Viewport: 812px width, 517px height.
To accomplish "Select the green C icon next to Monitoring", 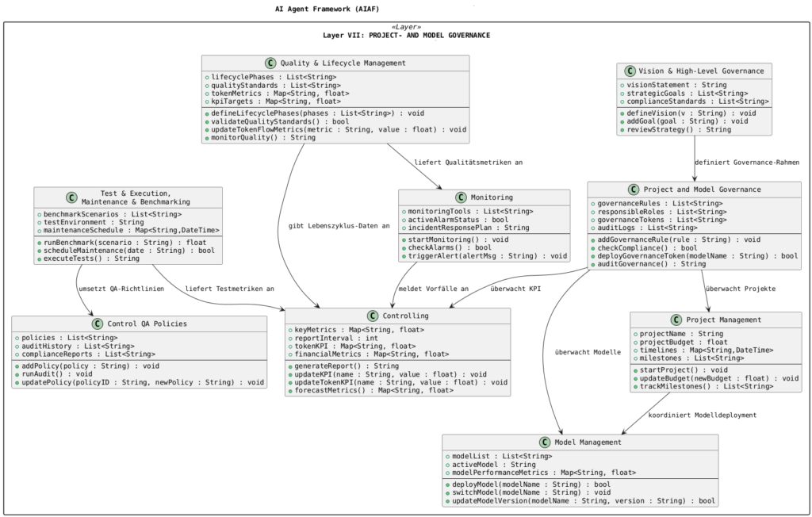I will [462, 197].
